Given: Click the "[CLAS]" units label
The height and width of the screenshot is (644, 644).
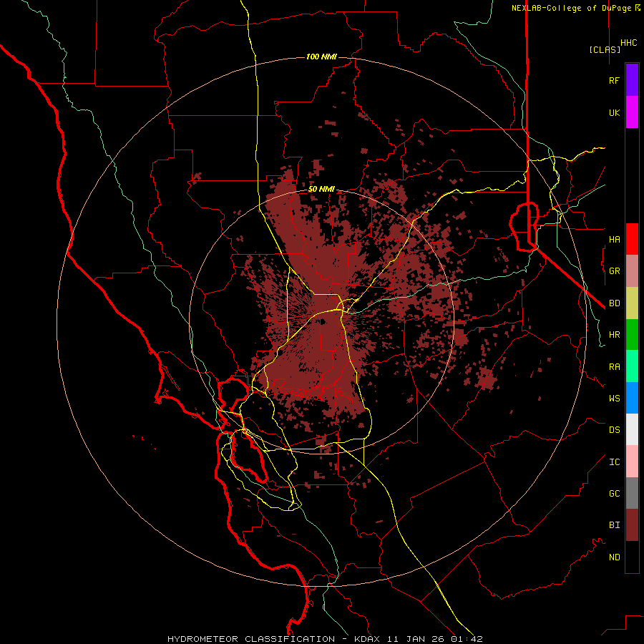Looking at the screenshot, I should (x=605, y=49).
